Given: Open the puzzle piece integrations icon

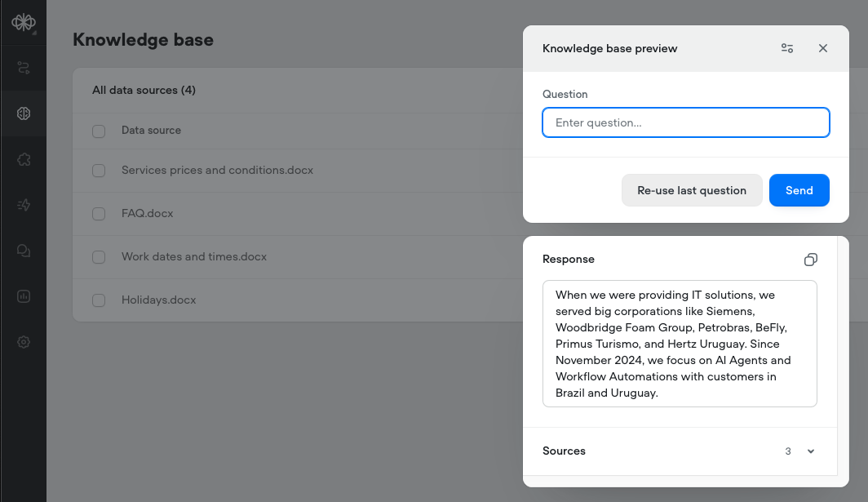Looking at the screenshot, I should pyautogui.click(x=24, y=159).
